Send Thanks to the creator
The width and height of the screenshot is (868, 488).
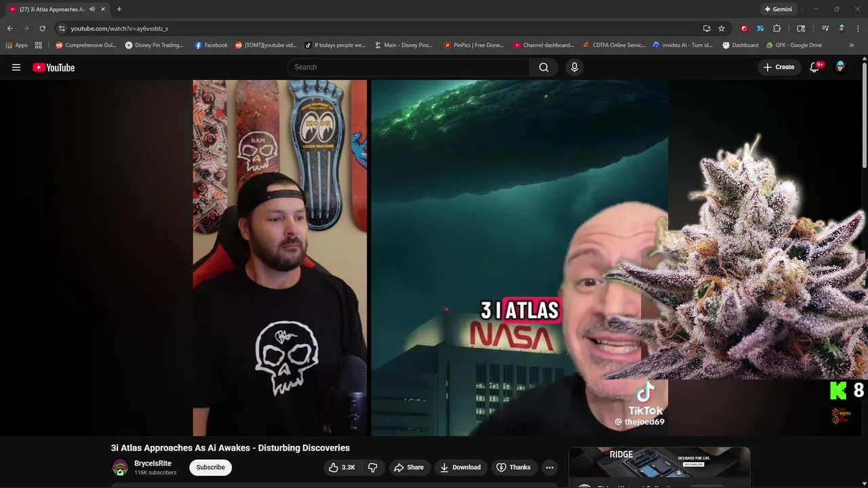513,467
